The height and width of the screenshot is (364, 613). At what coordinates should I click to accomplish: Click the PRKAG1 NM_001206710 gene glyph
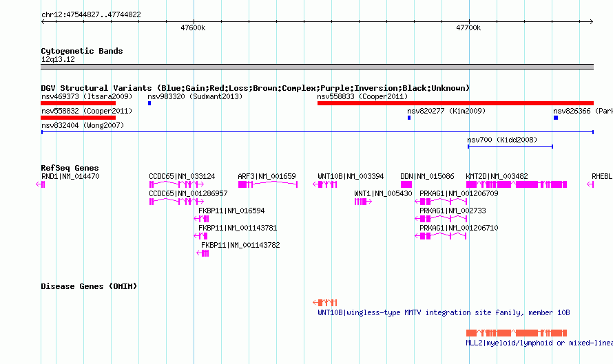pos(441,236)
